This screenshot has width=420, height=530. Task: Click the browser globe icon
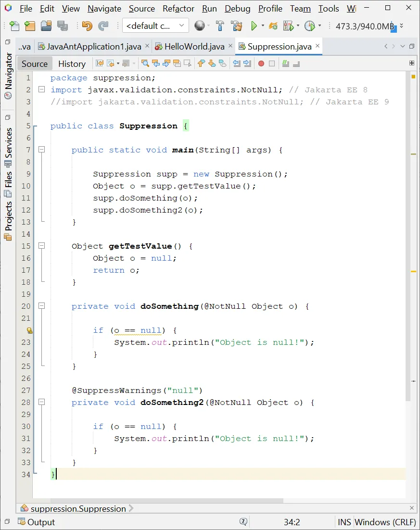click(x=200, y=25)
